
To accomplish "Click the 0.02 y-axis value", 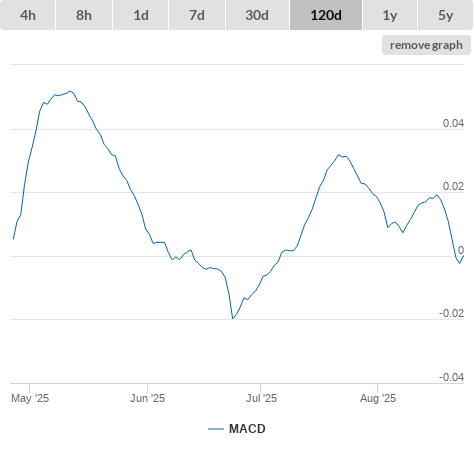I will 453,186.
